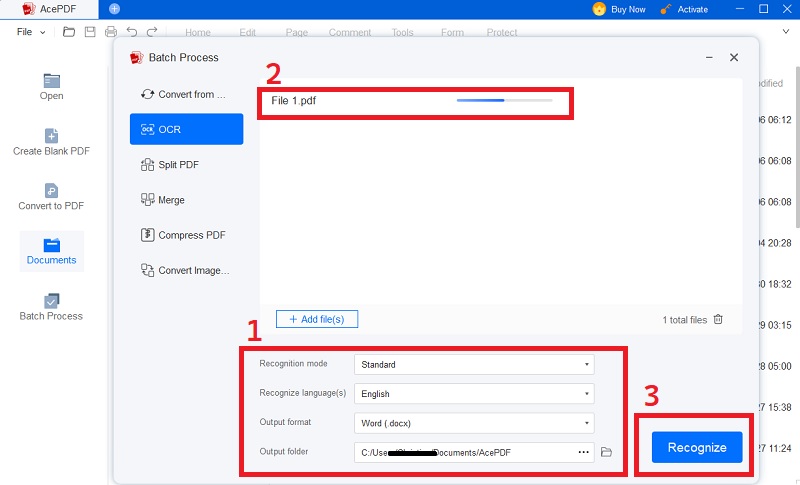Screen dimensions: 800x485
Task: Click the Add file(s) button
Action: click(x=317, y=319)
